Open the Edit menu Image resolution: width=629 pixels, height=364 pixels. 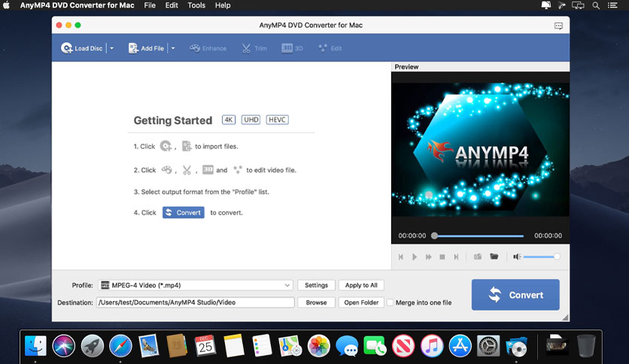(x=172, y=5)
